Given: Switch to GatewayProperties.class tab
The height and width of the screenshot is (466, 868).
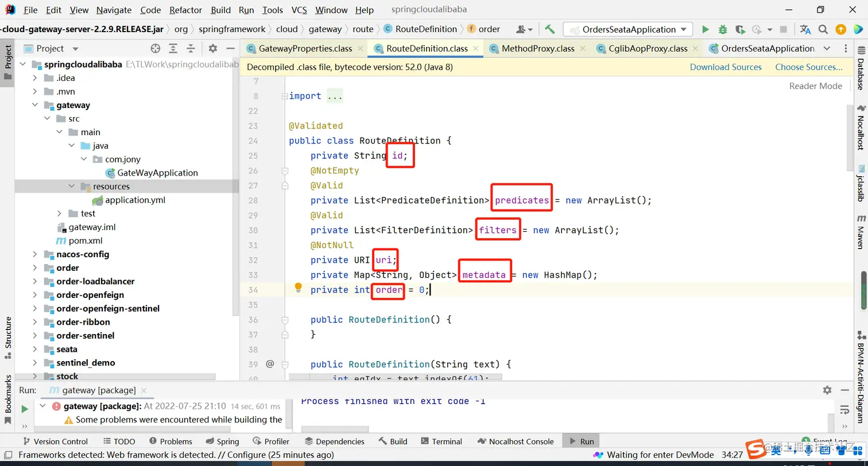Looking at the screenshot, I should point(305,49).
